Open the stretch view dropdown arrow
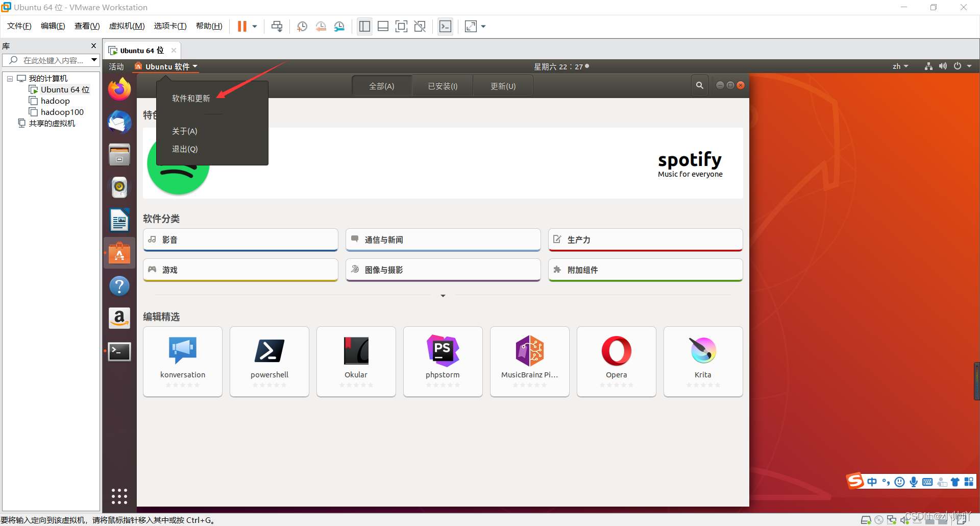980x526 pixels. coord(483,27)
